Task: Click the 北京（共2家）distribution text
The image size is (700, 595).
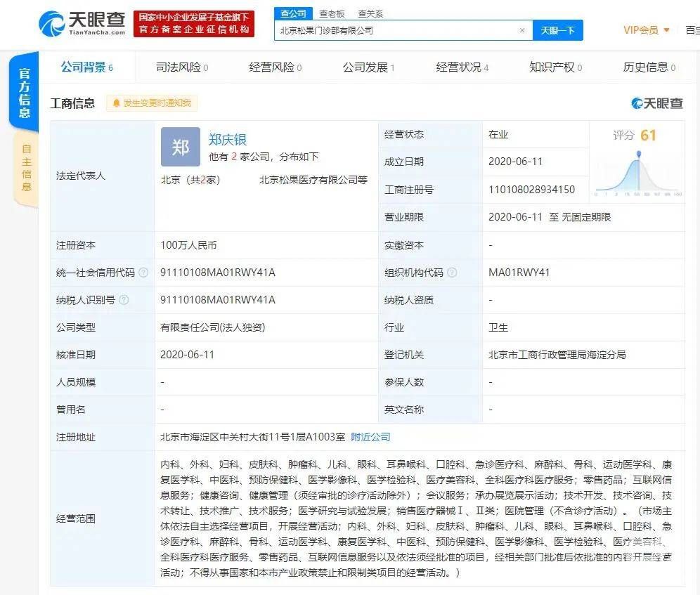Action: click(x=190, y=180)
